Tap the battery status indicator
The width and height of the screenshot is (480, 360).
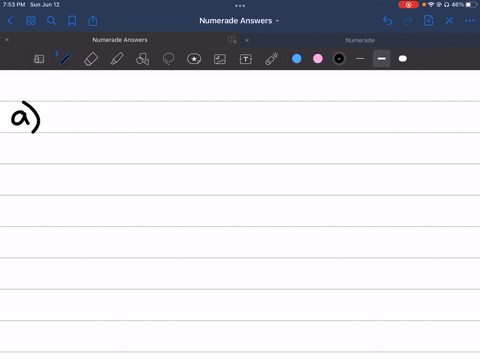pyautogui.click(x=472, y=5)
